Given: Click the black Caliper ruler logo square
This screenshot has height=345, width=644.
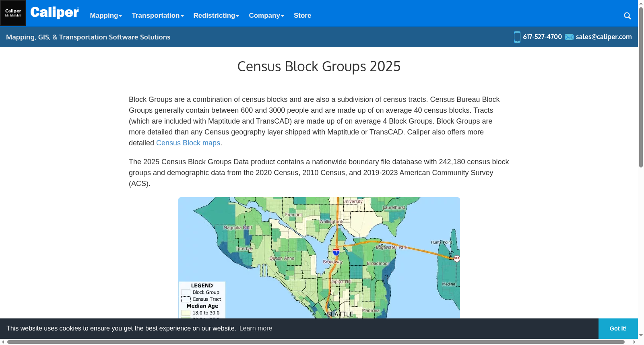Looking at the screenshot, I should [x=13, y=13].
